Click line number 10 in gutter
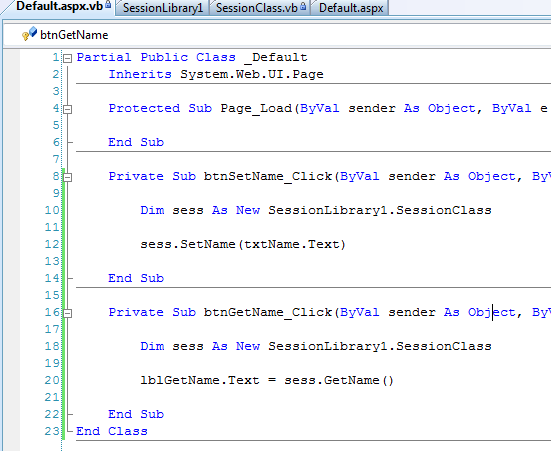 click(x=52, y=210)
